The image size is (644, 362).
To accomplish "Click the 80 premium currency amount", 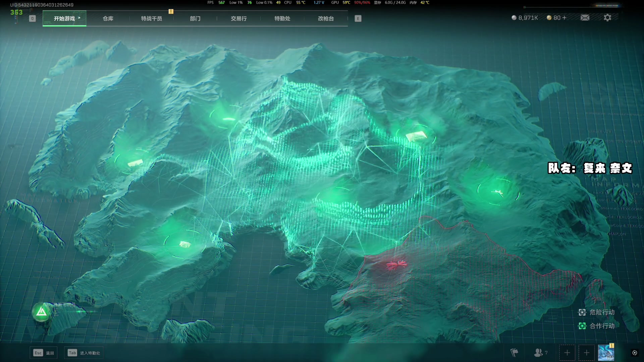I will (x=557, y=17).
